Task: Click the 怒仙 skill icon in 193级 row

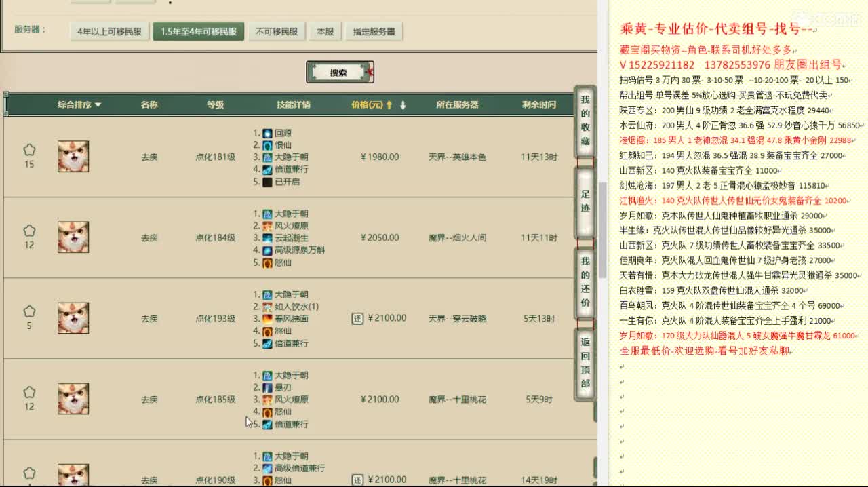Action: click(267, 331)
